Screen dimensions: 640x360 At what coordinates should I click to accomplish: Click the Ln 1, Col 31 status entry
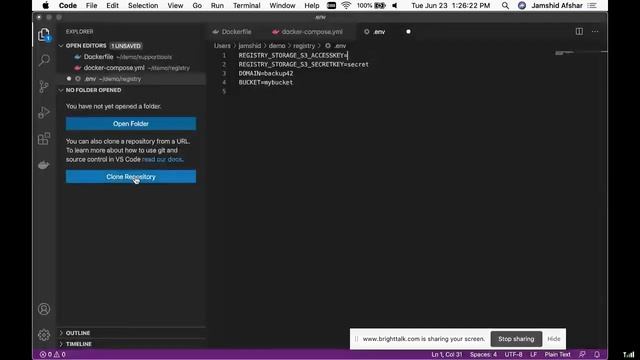[x=447, y=354]
